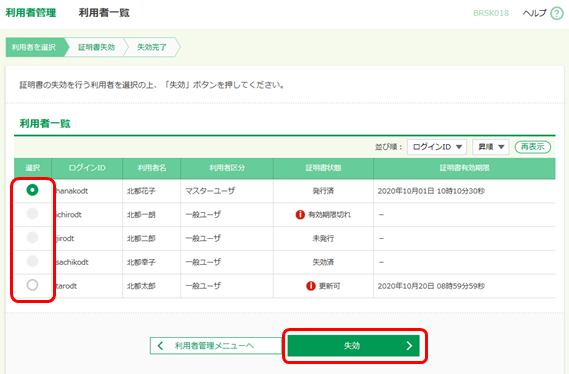Click the 利用者名 column header
The height and width of the screenshot is (374, 569).
[x=152, y=168]
